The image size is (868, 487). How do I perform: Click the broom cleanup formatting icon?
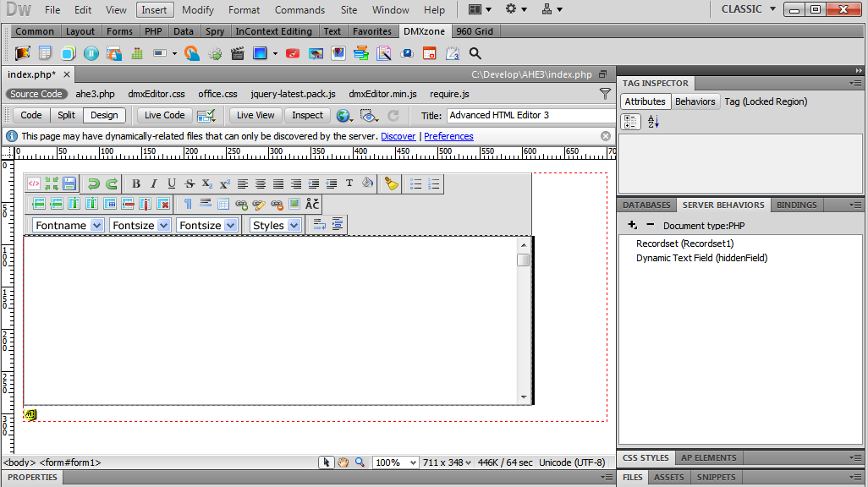(x=392, y=183)
